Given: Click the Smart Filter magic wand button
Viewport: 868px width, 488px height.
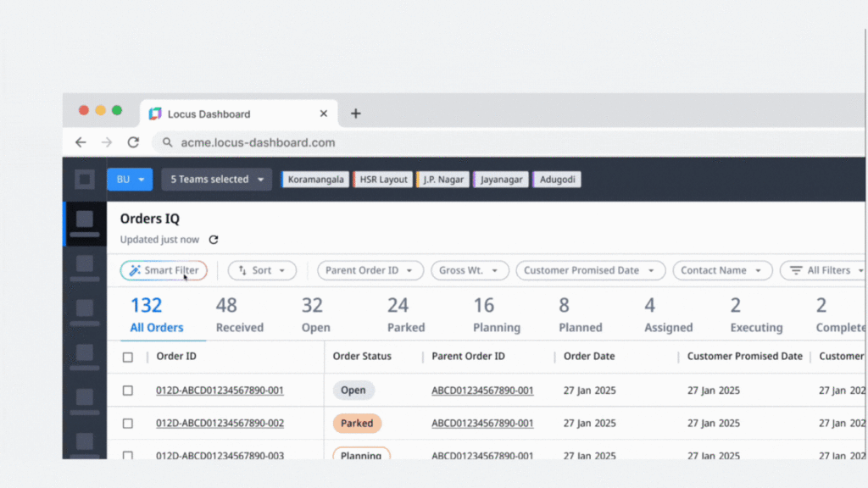Looking at the screenshot, I should tap(164, 270).
